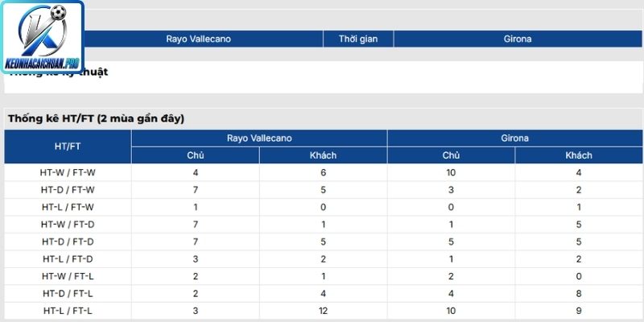Open the Thống kê HT/FT section title
Image resolution: width=644 pixels, height=322 pixels.
tap(96, 118)
